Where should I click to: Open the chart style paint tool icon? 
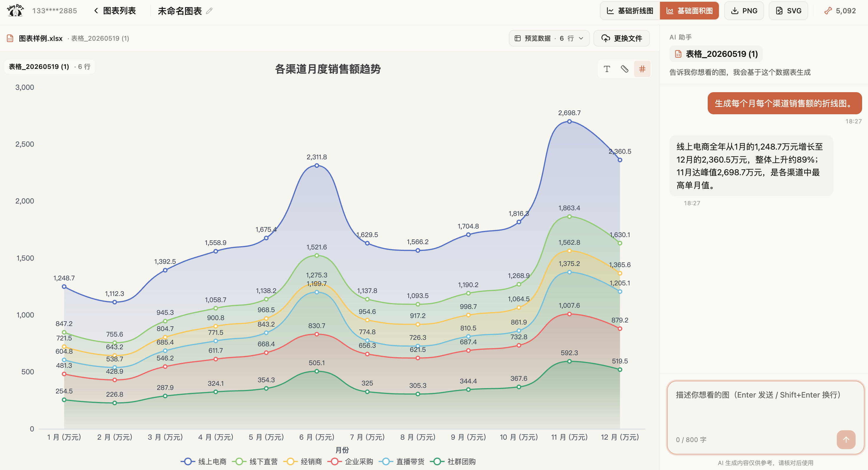coord(624,69)
